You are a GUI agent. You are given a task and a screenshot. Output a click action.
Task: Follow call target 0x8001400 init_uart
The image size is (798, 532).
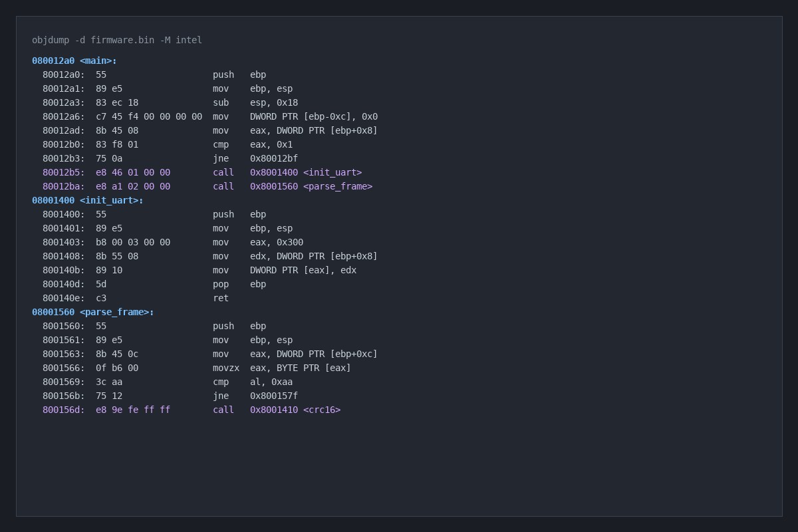point(306,172)
